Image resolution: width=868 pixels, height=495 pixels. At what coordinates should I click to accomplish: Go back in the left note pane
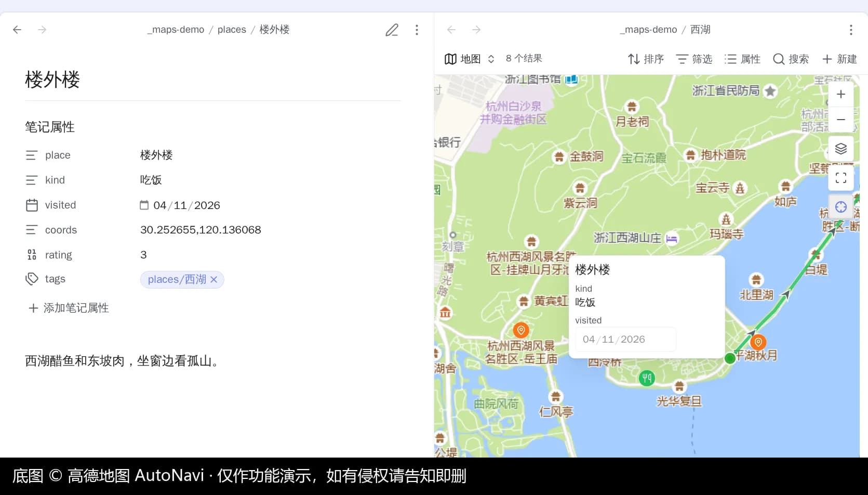point(17,30)
